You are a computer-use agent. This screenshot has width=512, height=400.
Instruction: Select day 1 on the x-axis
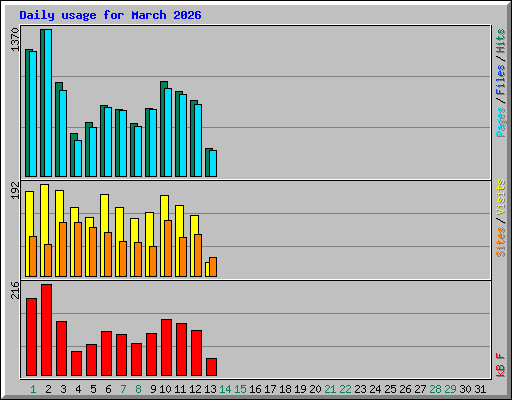coord(33,389)
